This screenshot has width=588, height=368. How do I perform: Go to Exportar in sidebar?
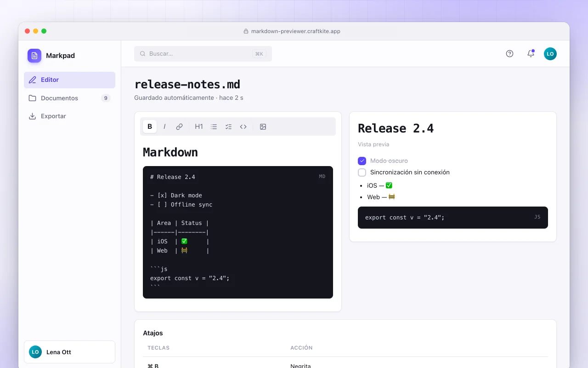pos(69,116)
